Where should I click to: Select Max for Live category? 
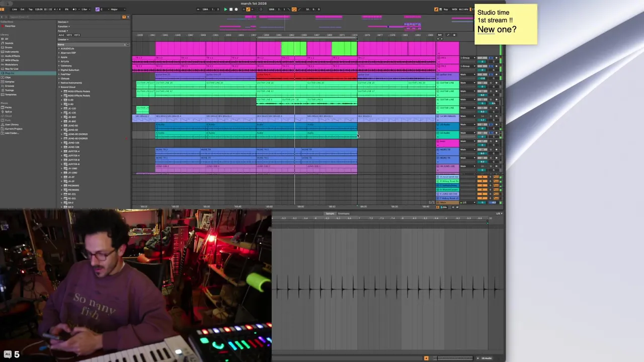click(11, 69)
